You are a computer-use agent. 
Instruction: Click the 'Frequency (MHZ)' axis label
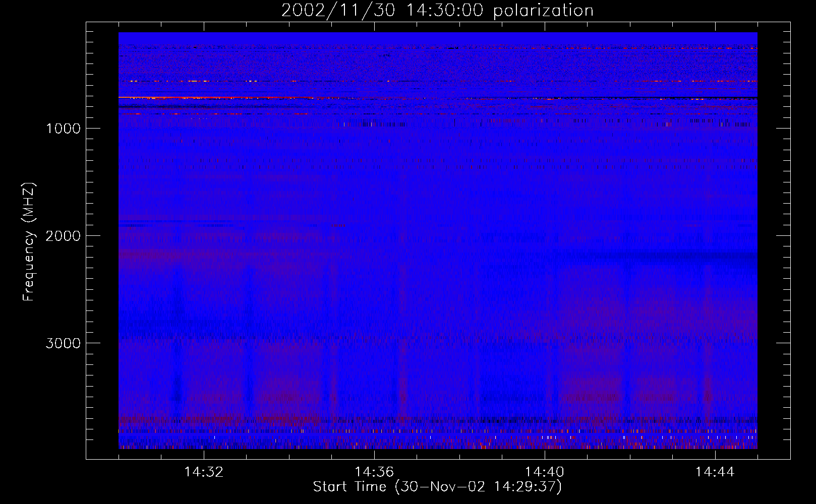click(29, 242)
